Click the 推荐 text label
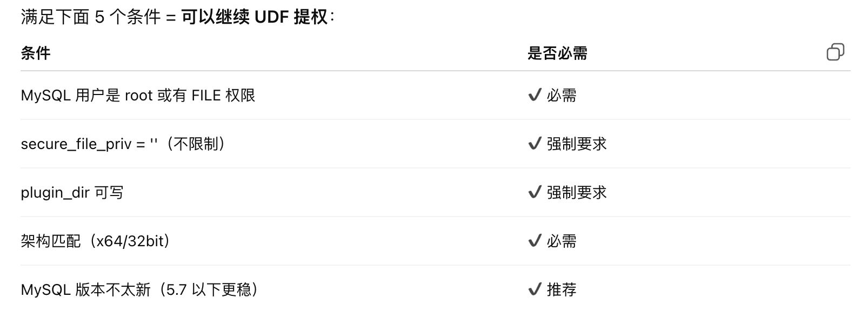The width and height of the screenshot is (868, 324). click(562, 290)
